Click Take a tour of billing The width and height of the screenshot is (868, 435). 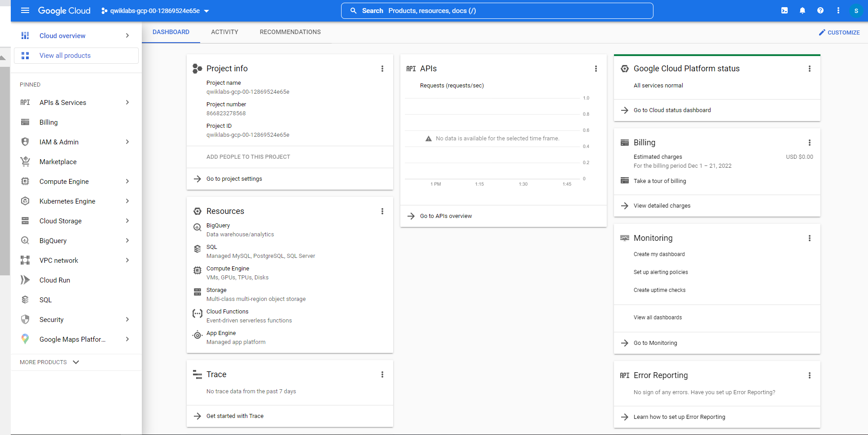[660, 181]
